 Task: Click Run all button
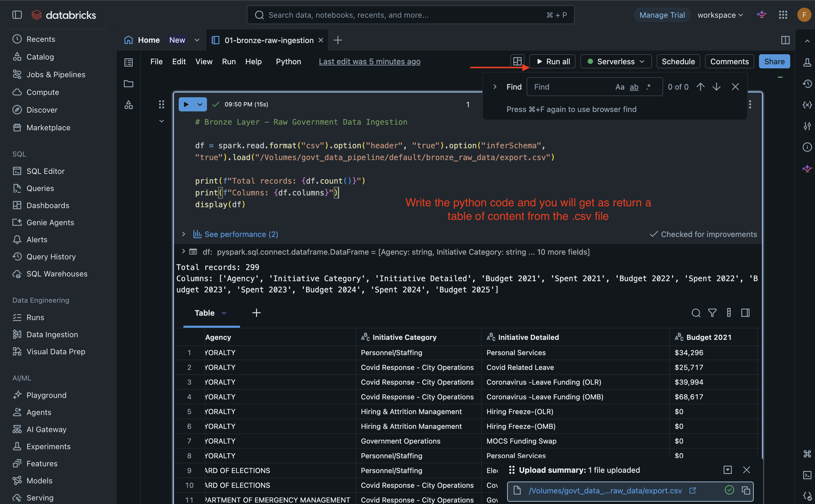point(553,61)
